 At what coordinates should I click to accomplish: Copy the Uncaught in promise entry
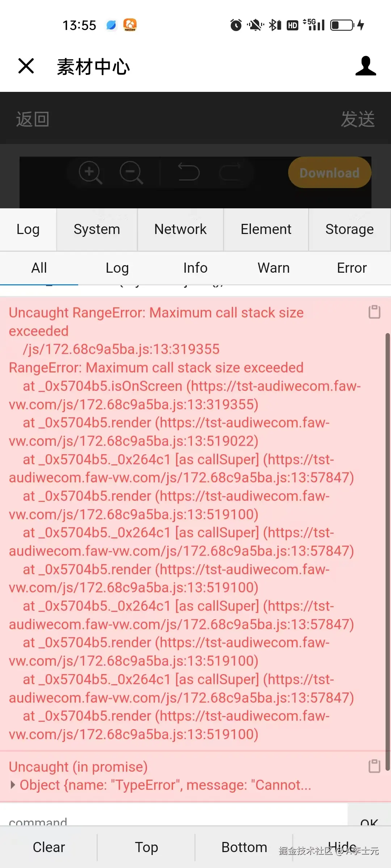coord(374,766)
